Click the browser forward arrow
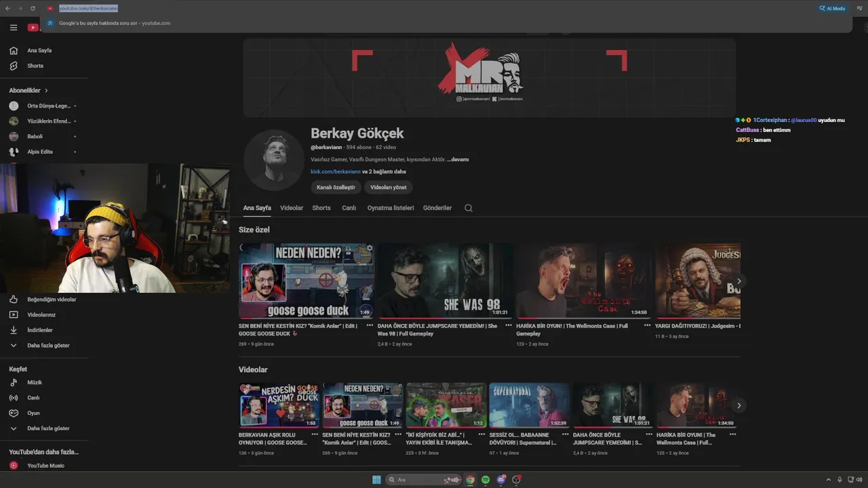The height and width of the screenshot is (488, 868). coord(20,8)
